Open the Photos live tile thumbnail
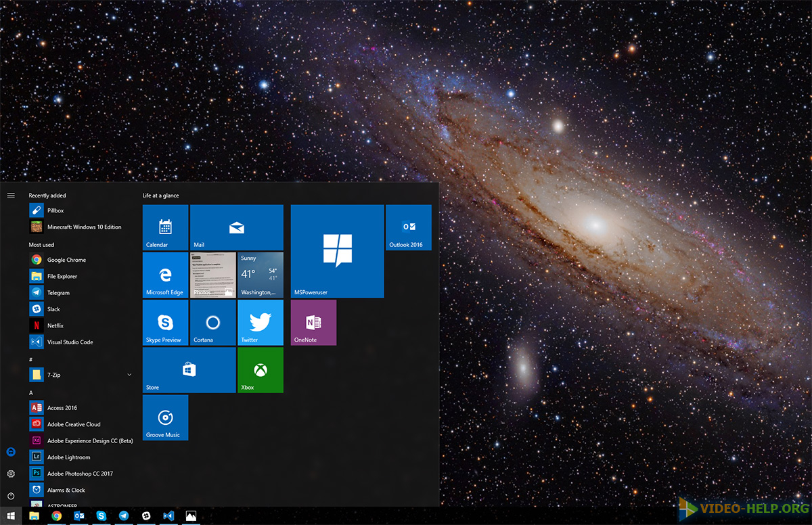 coord(212,275)
